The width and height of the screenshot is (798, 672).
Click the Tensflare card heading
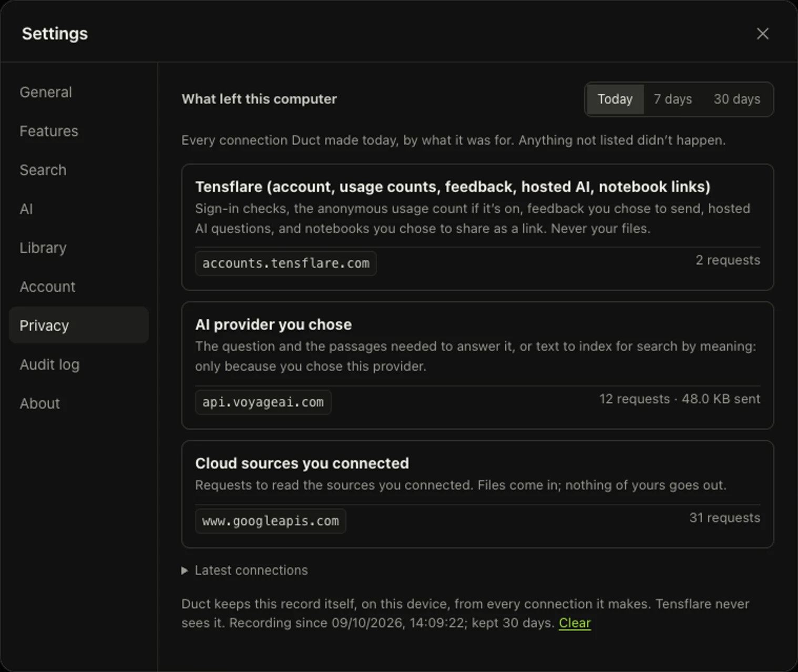453,187
